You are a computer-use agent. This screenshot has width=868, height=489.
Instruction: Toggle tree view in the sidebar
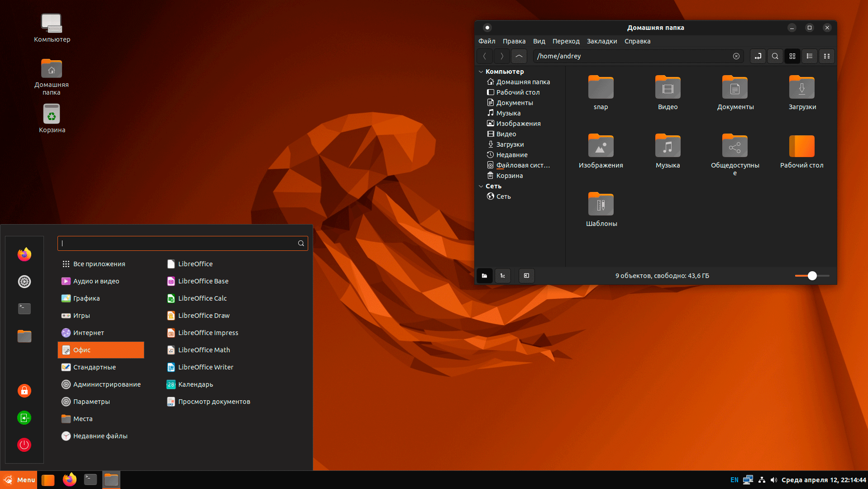pyautogui.click(x=502, y=276)
